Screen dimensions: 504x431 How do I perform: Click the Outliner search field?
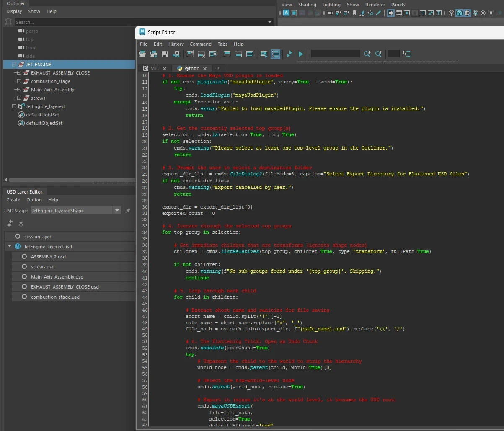pos(138,22)
